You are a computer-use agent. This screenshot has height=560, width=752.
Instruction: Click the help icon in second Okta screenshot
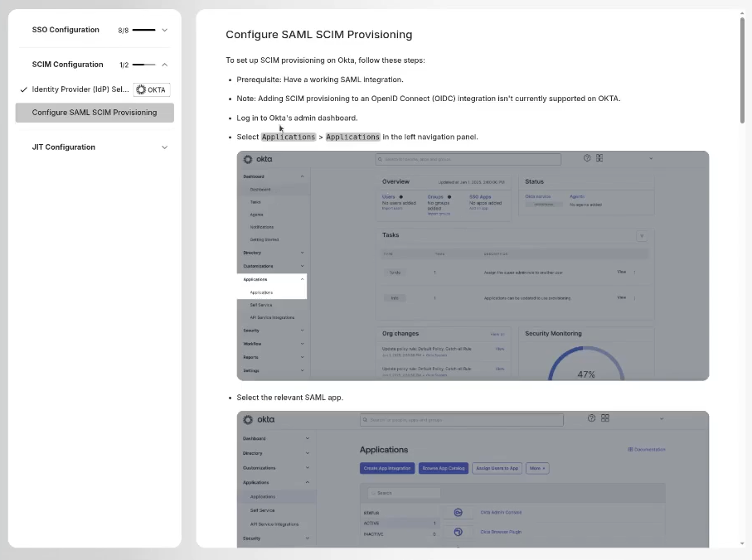point(591,418)
